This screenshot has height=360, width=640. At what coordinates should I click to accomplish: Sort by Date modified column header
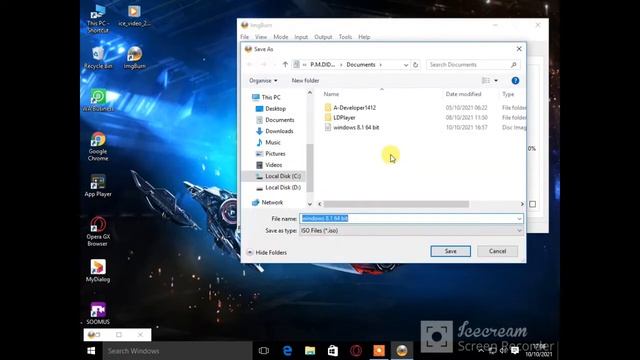pyautogui.click(x=463, y=94)
